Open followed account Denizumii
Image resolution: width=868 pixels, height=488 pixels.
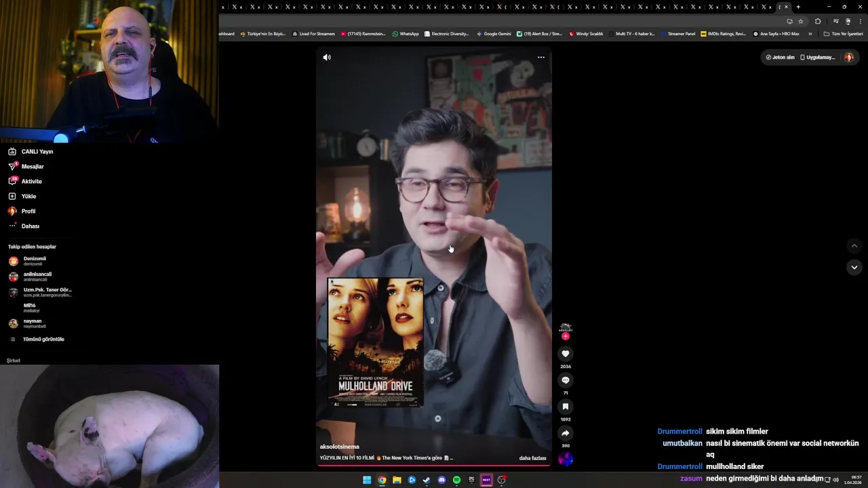[x=27, y=261]
